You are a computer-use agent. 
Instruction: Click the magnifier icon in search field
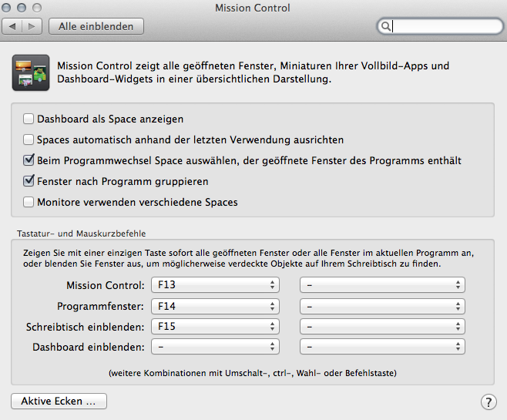pyautogui.click(x=386, y=26)
